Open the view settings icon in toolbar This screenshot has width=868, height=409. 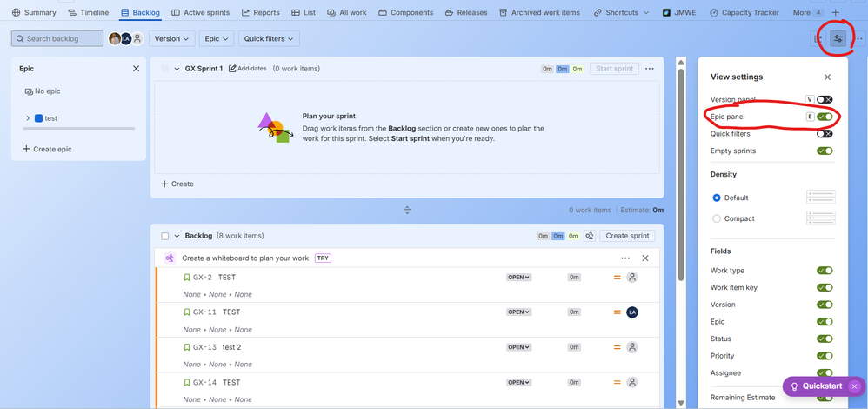[838, 39]
